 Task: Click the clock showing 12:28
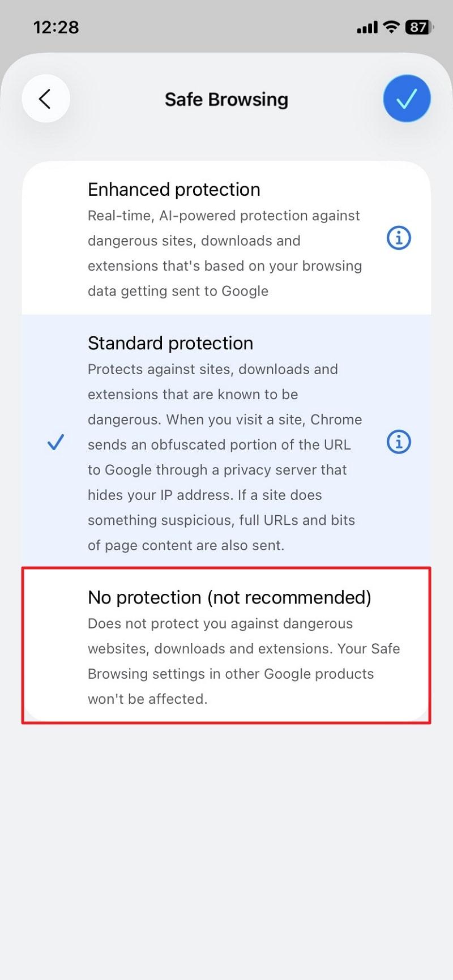pos(55,27)
